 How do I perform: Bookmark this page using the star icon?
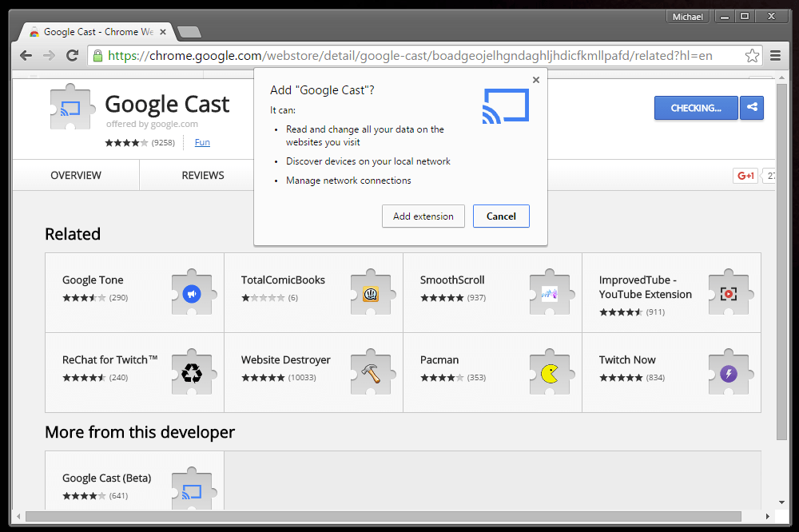click(x=752, y=55)
